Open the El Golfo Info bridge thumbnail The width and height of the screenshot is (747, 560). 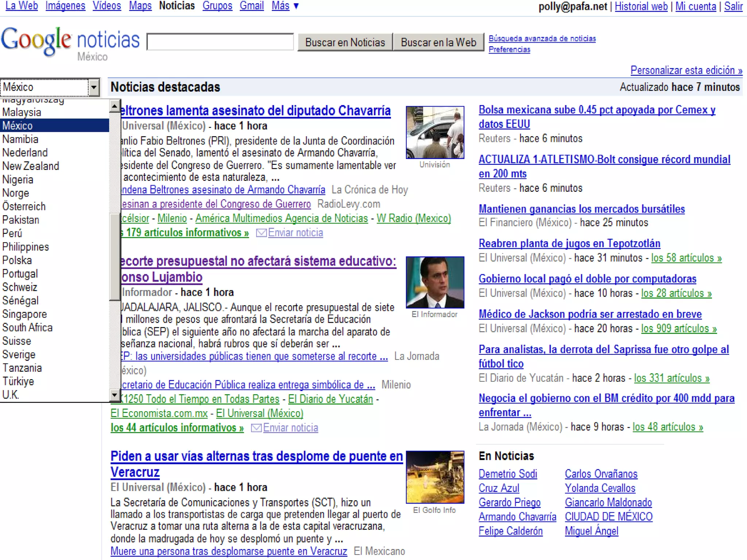coord(435,477)
